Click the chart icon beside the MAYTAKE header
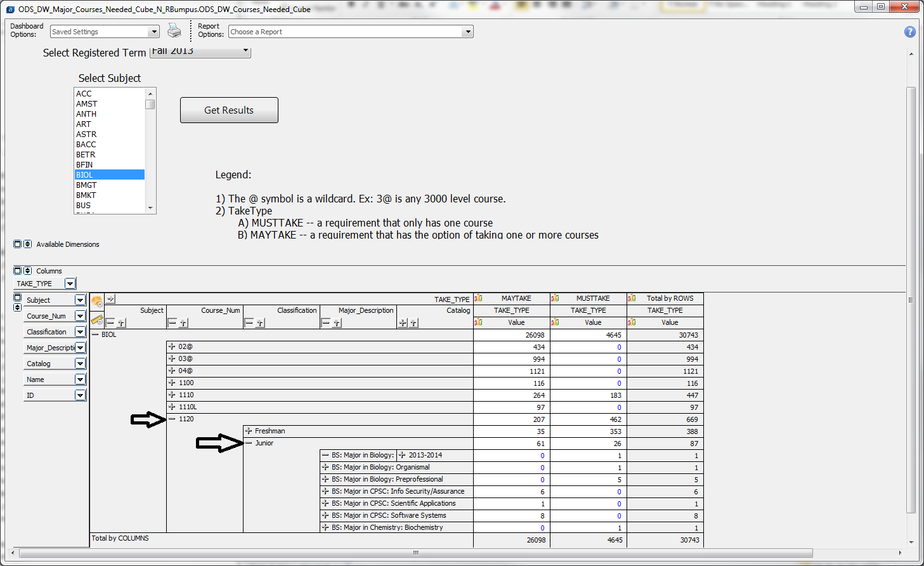The width and height of the screenshot is (924, 566). (x=478, y=298)
